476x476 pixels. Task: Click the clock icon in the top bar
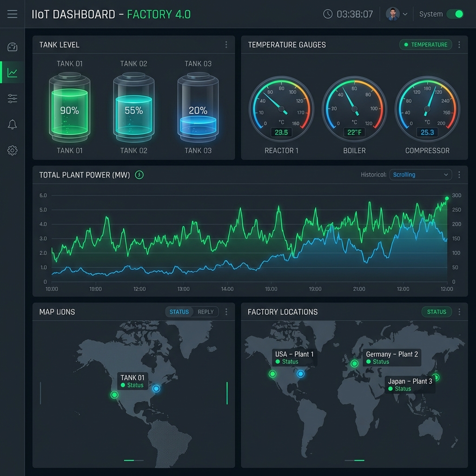pyautogui.click(x=328, y=13)
